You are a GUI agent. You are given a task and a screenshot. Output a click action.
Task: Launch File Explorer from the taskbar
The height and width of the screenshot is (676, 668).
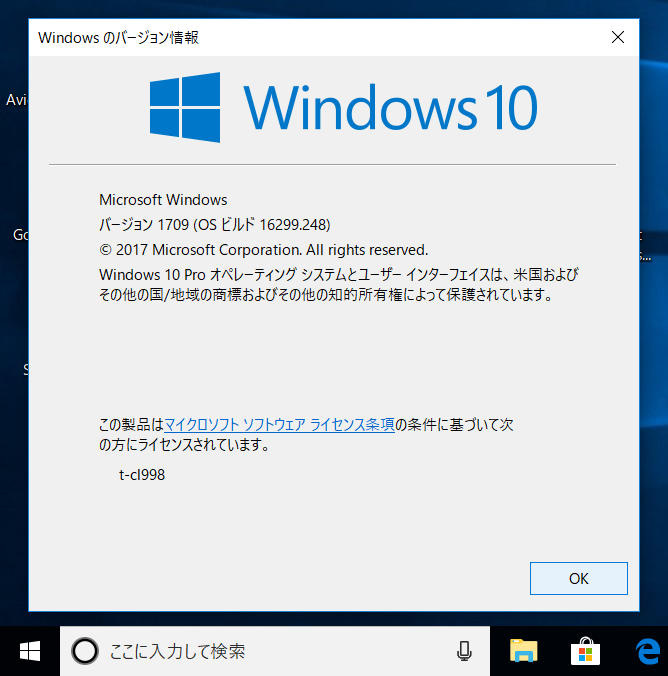click(524, 652)
